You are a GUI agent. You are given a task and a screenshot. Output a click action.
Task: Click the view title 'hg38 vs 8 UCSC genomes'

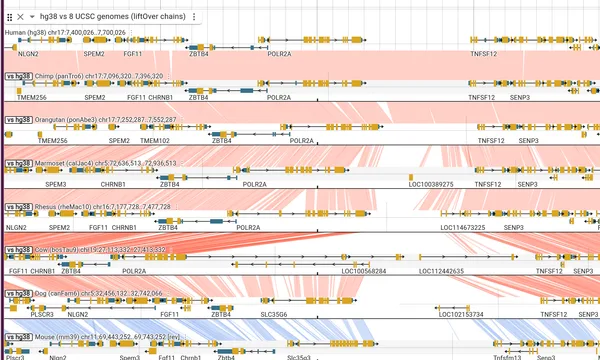click(112, 16)
